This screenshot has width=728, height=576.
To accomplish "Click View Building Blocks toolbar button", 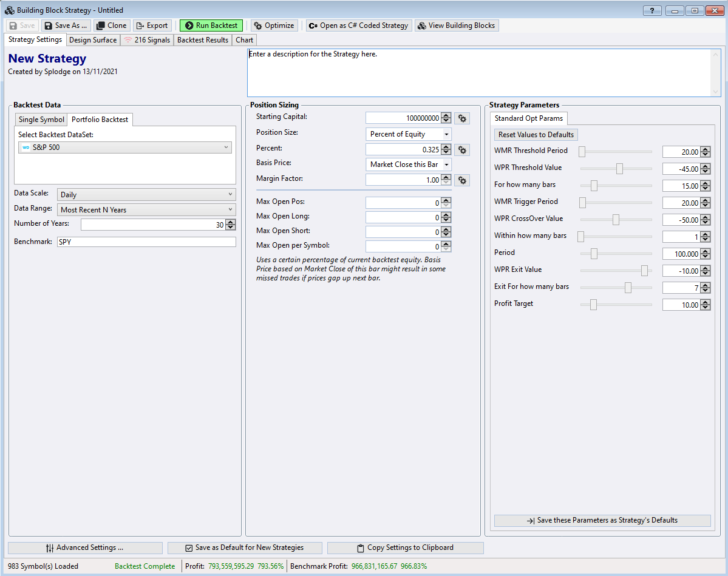I will (457, 25).
